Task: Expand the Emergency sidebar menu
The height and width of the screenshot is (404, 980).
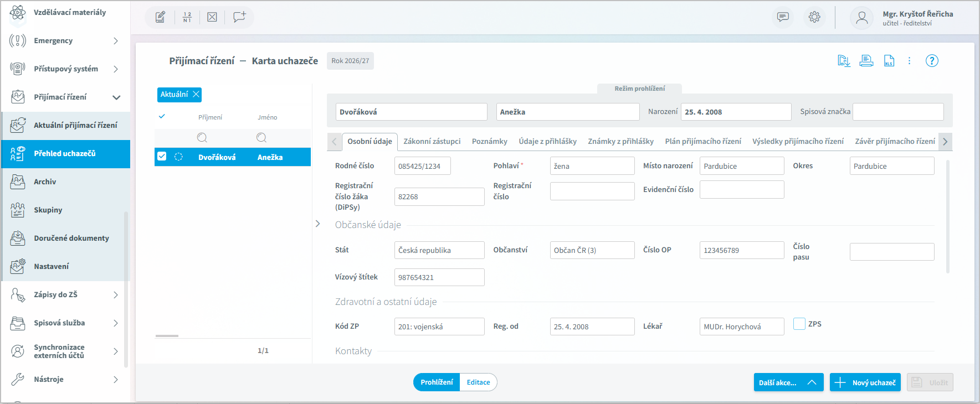Action: tap(115, 41)
